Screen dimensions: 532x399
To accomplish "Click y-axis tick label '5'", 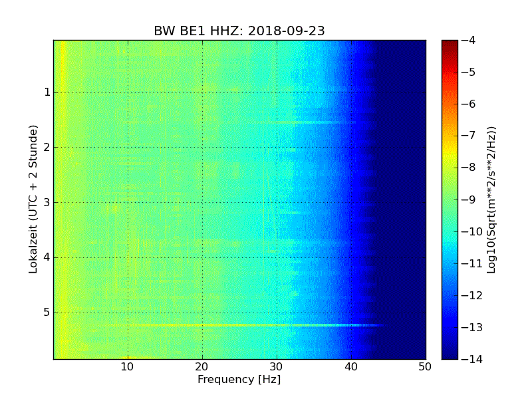I will (x=47, y=312).
